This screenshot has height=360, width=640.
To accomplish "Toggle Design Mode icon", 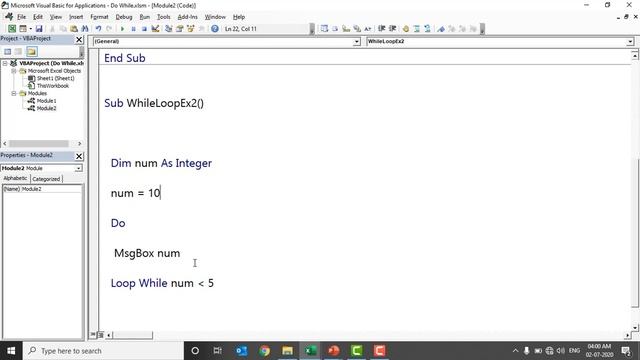I will (x=155, y=29).
